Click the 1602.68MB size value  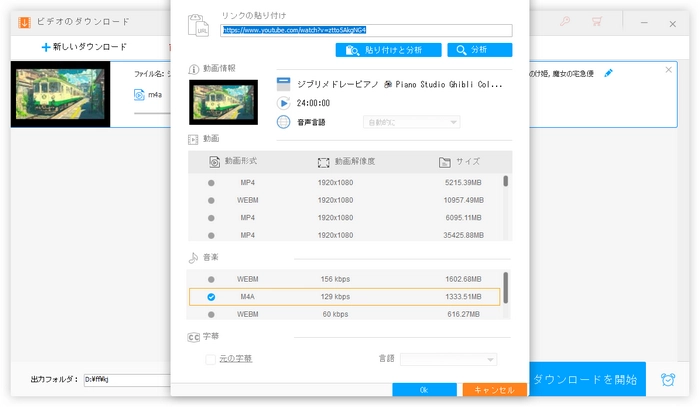pyautogui.click(x=463, y=279)
